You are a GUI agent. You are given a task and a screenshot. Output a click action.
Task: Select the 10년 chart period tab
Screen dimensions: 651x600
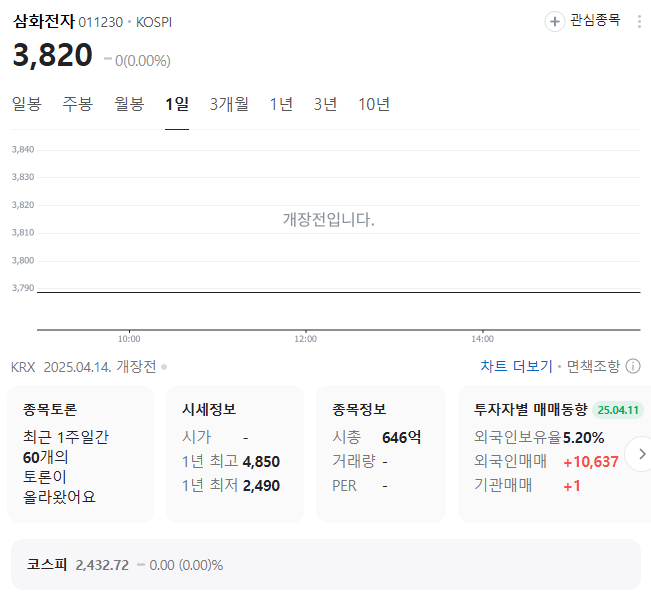tap(374, 104)
